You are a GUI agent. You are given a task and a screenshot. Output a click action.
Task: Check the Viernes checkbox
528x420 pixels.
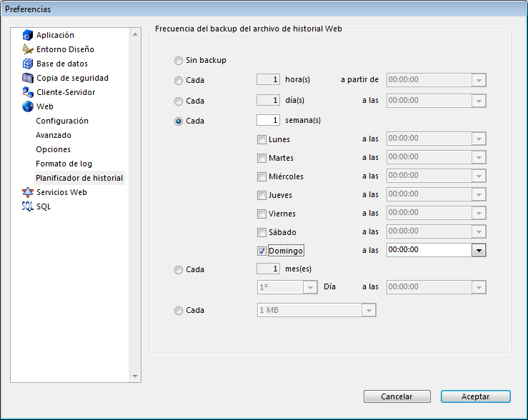pos(262,214)
